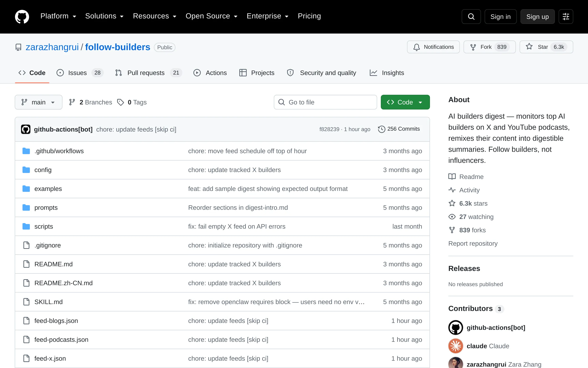Viewport: 588px width, 368px height.
Task: Open commit hash f828239
Action: pyautogui.click(x=329, y=129)
